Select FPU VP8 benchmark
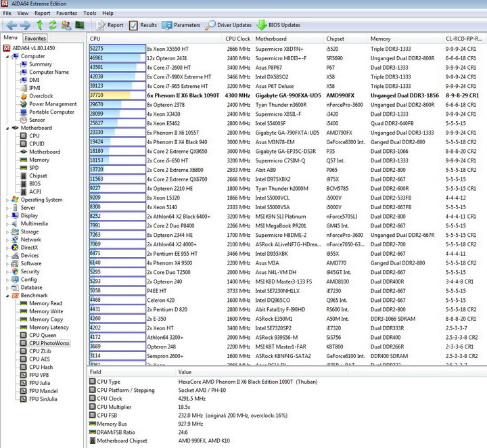 [39, 376]
